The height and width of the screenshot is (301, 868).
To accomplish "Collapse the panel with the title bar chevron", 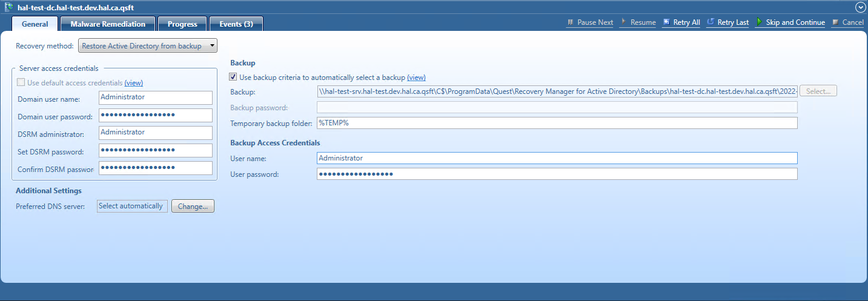I will pyautogui.click(x=860, y=7).
